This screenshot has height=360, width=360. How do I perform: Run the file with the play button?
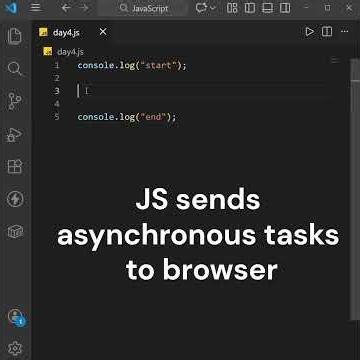310,32
